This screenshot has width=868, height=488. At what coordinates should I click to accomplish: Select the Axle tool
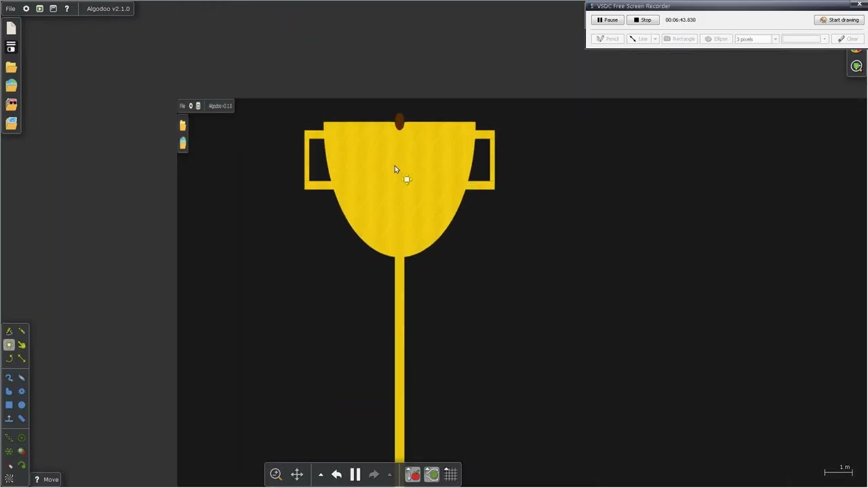(9, 451)
